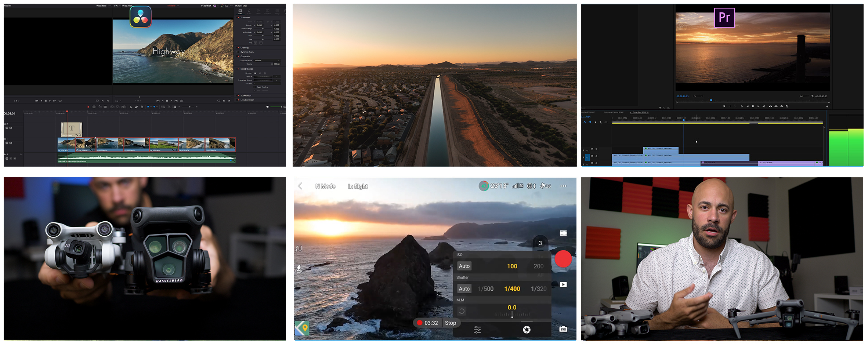Switch to the Audio tab in DaVinci Inspector
Viewport: 868px width, 345px height.
249,12
